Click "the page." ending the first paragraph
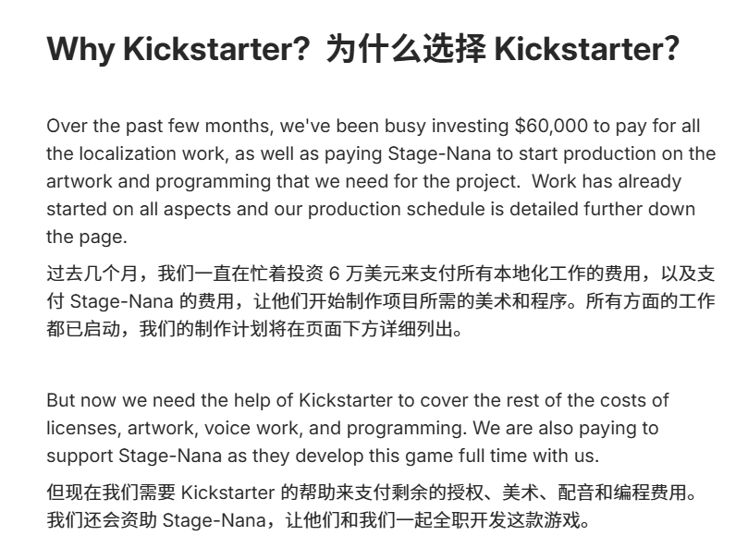Screen dimensions: 748x560 pyautogui.click(x=87, y=237)
